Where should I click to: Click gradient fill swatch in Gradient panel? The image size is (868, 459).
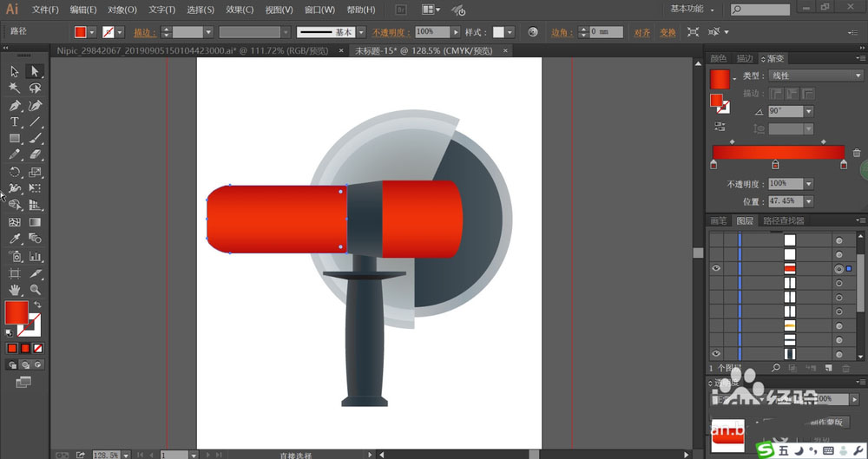click(720, 79)
